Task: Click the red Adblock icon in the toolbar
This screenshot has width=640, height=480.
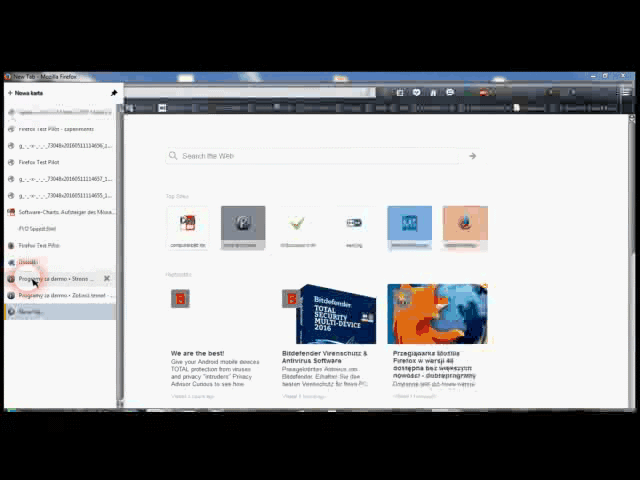Action: click(484, 93)
